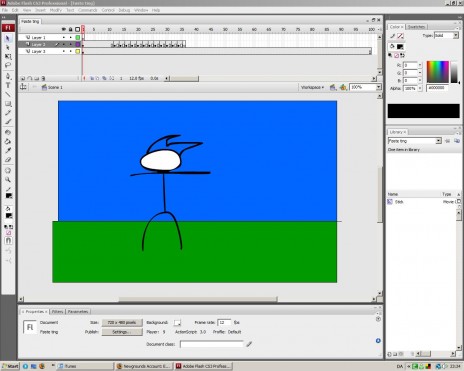Select the Paint Bucket tool
This screenshot has height=371, width=464.
click(x=8, y=141)
